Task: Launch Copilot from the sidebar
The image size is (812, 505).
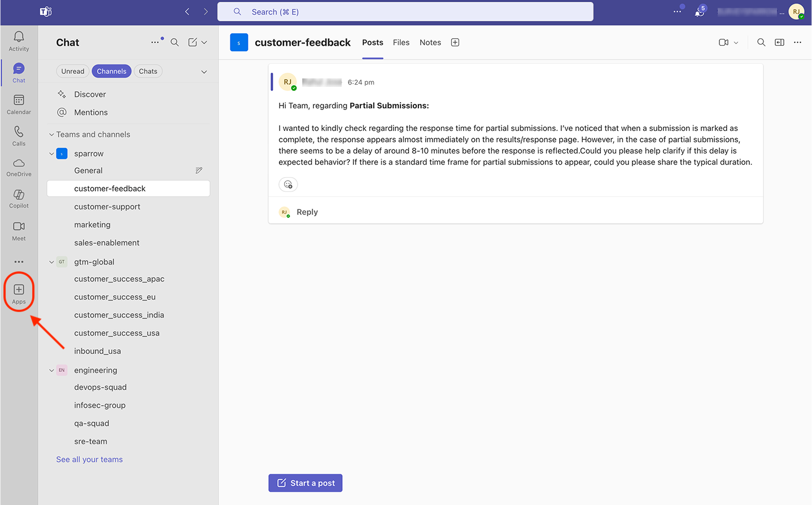Action: (19, 199)
